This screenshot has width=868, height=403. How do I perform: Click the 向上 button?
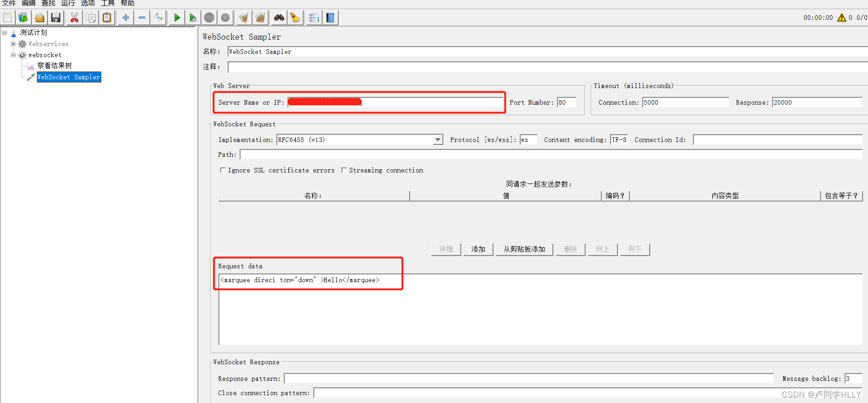coord(603,249)
